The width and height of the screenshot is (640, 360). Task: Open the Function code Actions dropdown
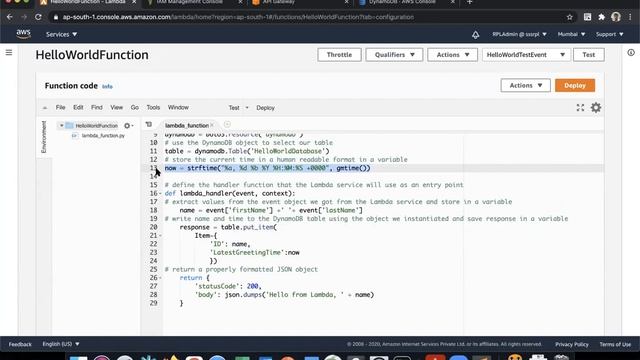point(525,85)
